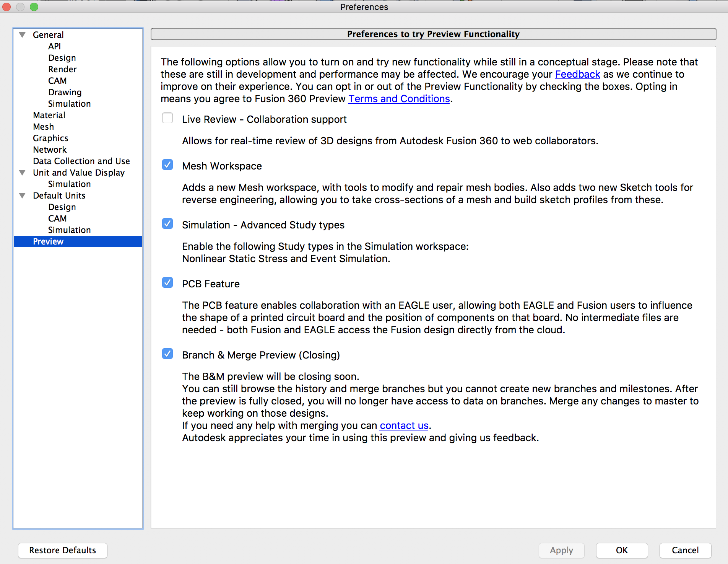728x564 pixels.
Task: Select Render in the sidebar
Action: tap(62, 69)
